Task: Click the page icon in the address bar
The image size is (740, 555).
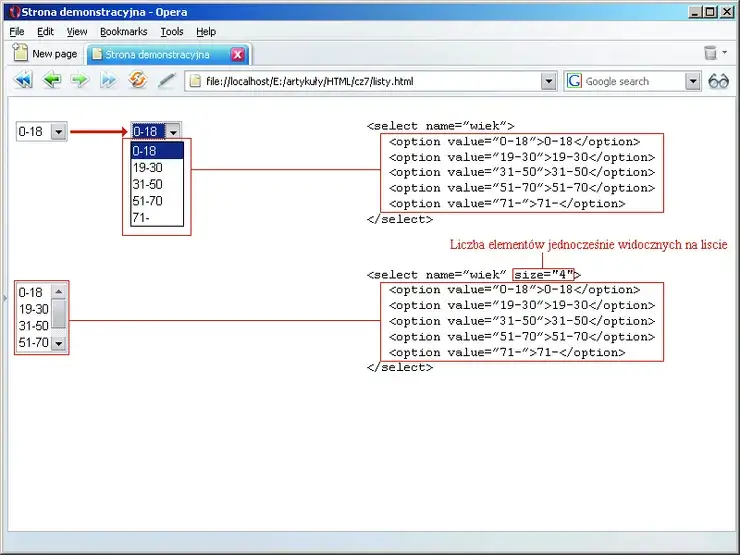Action: pos(195,81)
